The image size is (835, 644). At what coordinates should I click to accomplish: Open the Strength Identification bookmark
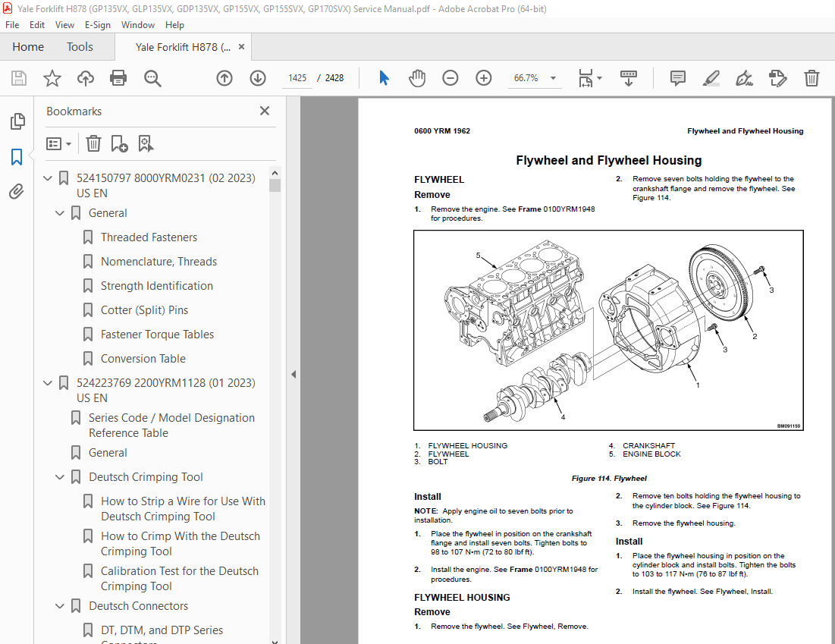[x=157, y=286]
